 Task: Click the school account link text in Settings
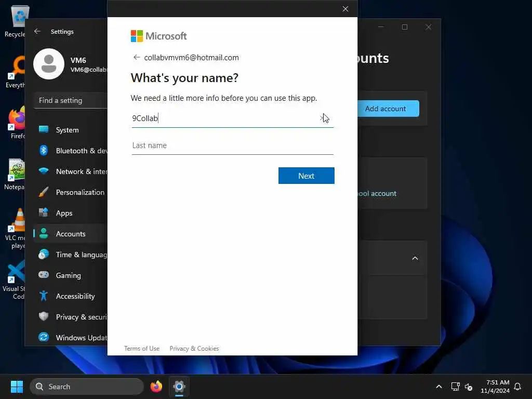point(377,193)
